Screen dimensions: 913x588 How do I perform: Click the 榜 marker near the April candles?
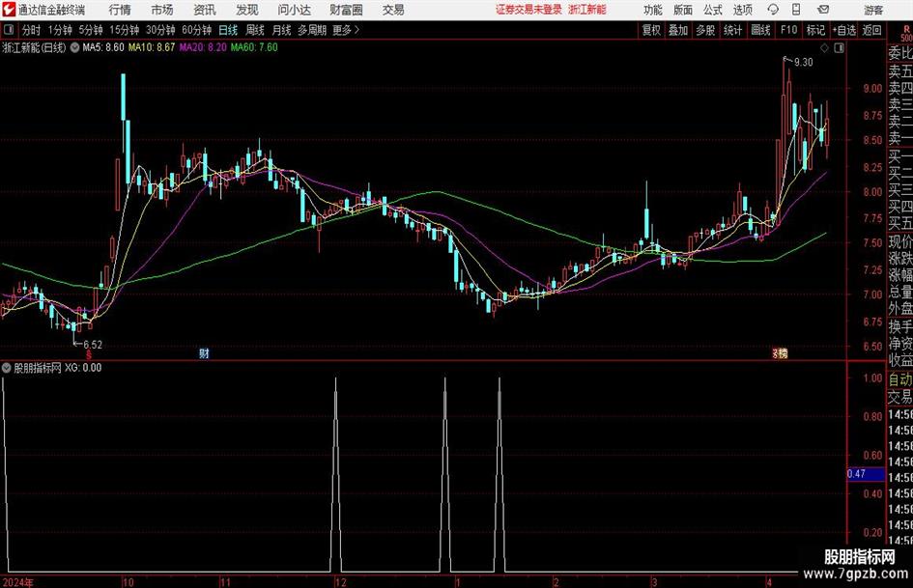click(783, 352)
